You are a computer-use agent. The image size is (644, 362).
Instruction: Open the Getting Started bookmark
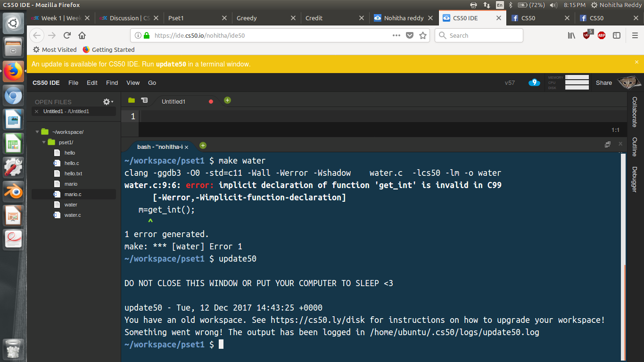pos(108,49)
